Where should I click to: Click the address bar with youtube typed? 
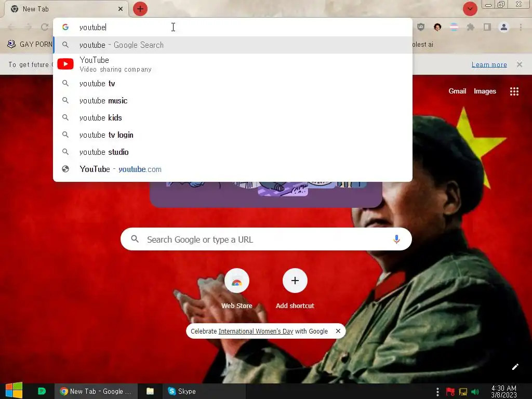pyautogui.click(x=233, y=27)
